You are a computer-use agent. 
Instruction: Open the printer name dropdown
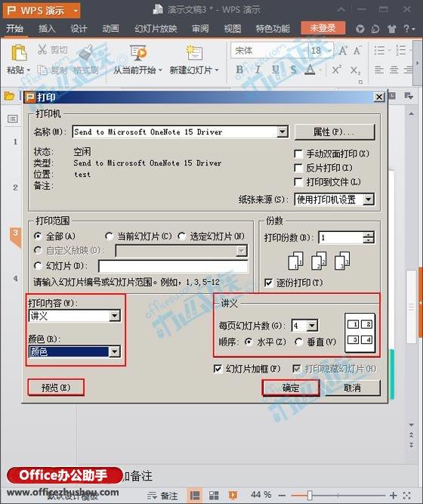(283, 131)
